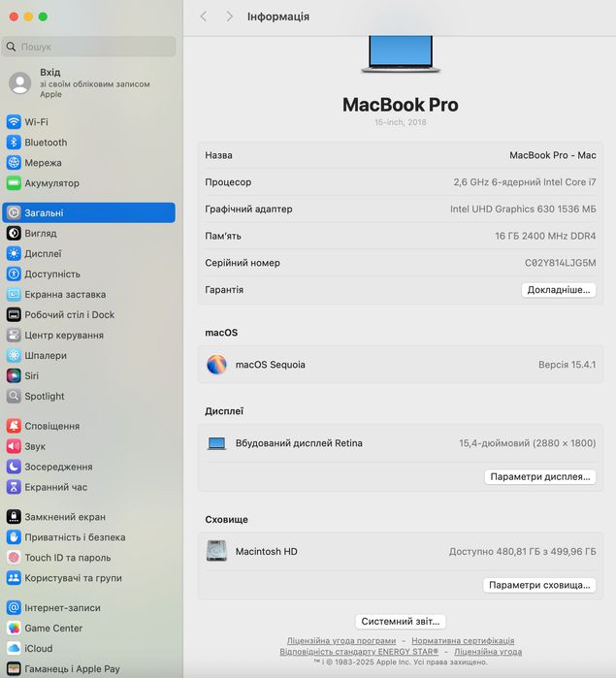Click 'Доступно 480,81 ГБ з 499,96 ГБ' text
Screen dimensions: 616x678
click(x=523, y=551)
